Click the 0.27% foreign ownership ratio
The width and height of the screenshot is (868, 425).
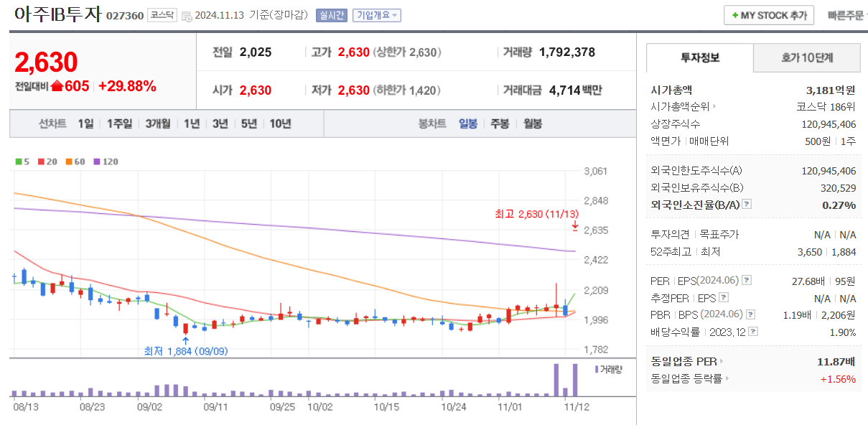[839, 205]
